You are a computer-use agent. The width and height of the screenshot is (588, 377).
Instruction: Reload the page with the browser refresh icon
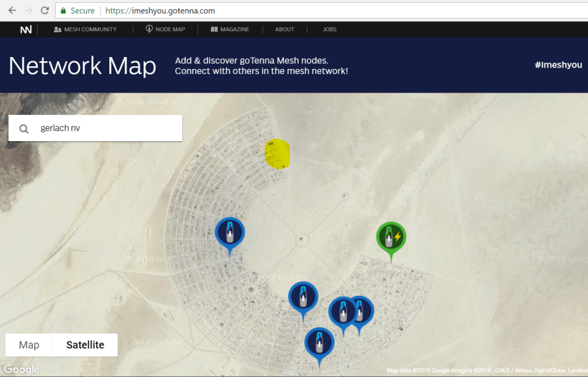tap(45, 11)
